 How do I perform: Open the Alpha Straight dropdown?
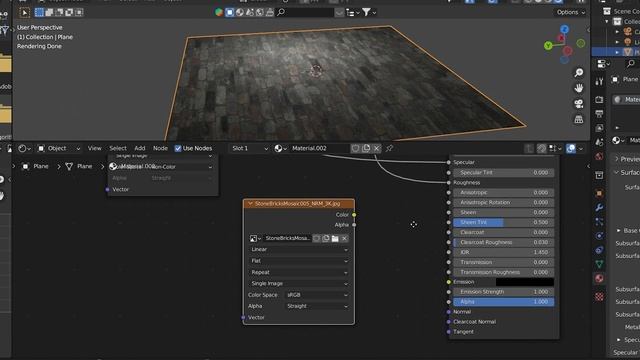click(317, 306)
